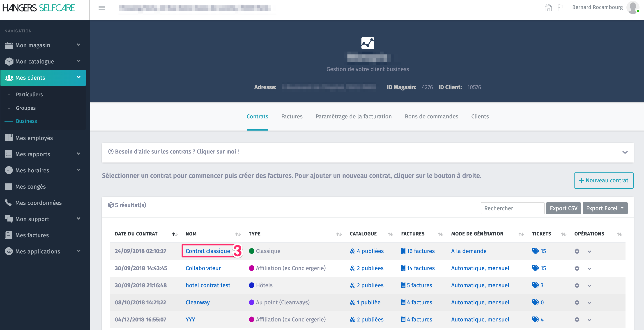Image resolution: width=644 pixels, height=330 pixels.
Task: Click the Export CSV button
Action: point(563,208)
